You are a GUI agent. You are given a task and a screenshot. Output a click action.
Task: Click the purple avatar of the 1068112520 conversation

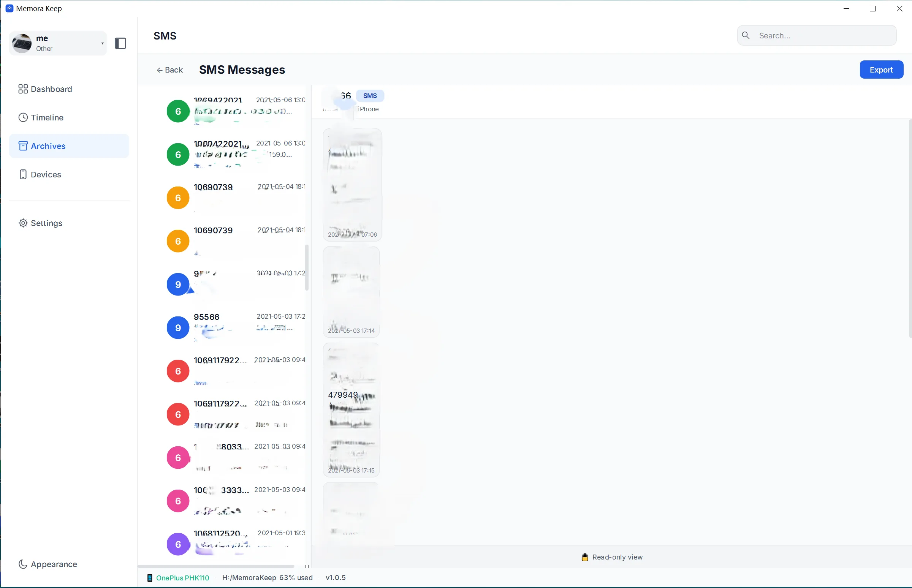(178, 544)
